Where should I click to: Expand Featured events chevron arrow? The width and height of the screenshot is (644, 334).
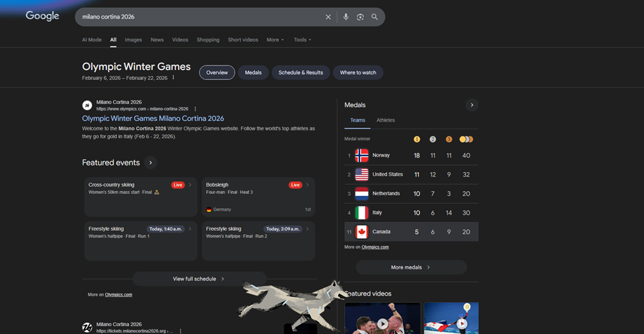pyautogui.click(x=151, y=163)
